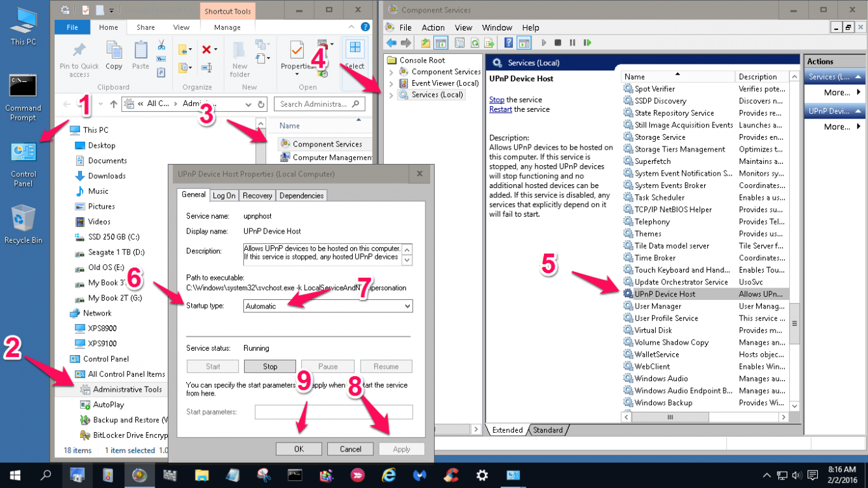Select Task Scheduler service row
The width and height of the screenshot is (868, 488).
tap(705, 198)
